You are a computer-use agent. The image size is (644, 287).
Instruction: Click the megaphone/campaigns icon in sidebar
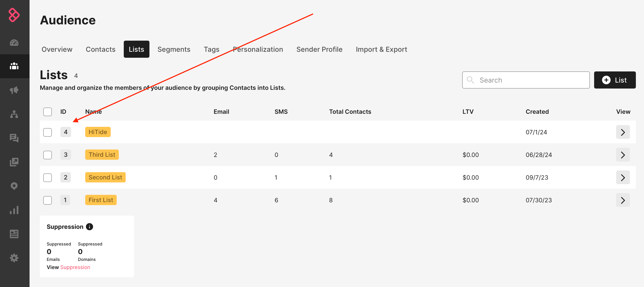(14, 90)
